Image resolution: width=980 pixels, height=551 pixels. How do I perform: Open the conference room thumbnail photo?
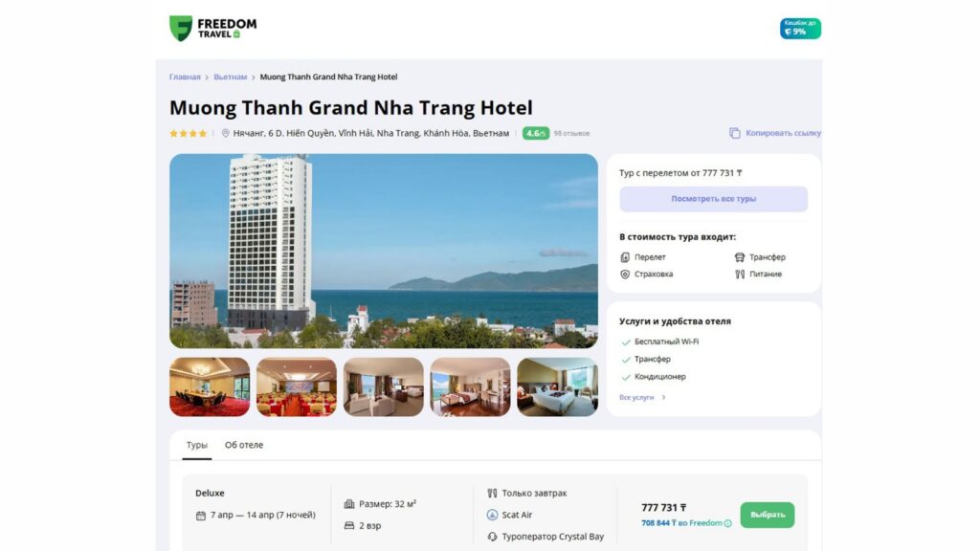[x=210, y=386]
